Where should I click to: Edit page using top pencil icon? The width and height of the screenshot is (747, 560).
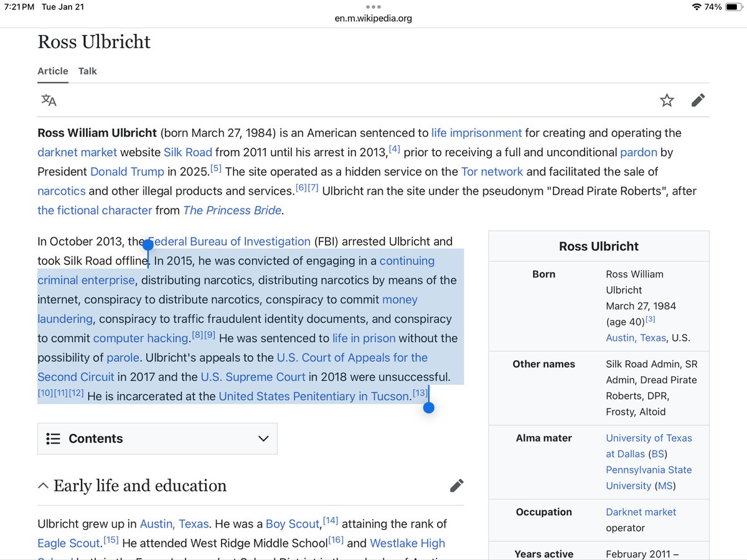(698, 100)
